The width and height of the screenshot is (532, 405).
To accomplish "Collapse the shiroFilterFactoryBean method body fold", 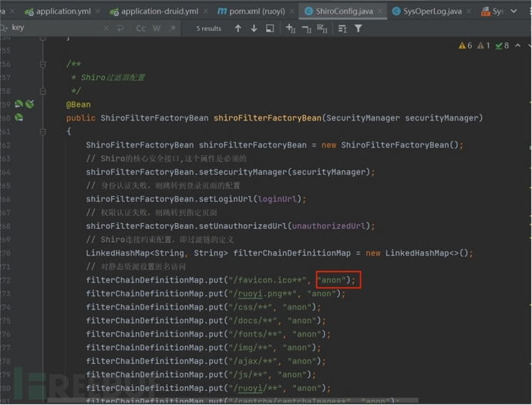I will point(43,131).
